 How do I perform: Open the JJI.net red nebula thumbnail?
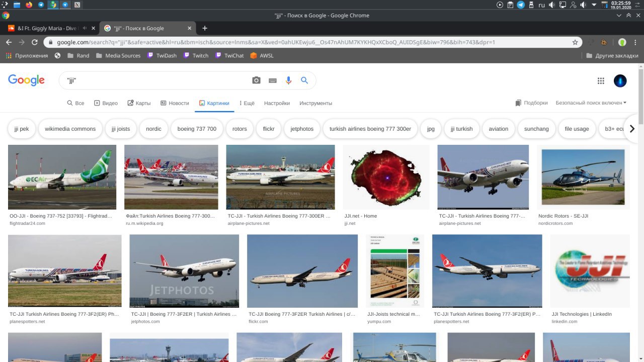point(386,177)
